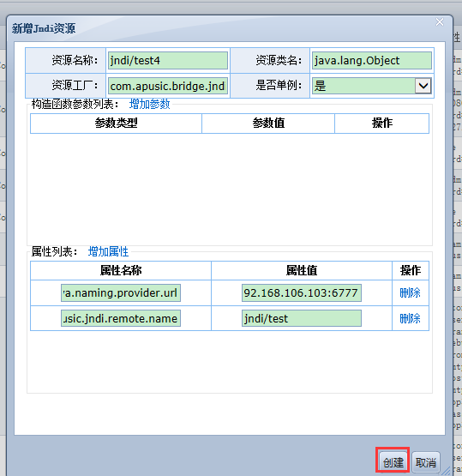
Task: Click the 参数类型 column header
Action: pos(117,124)
